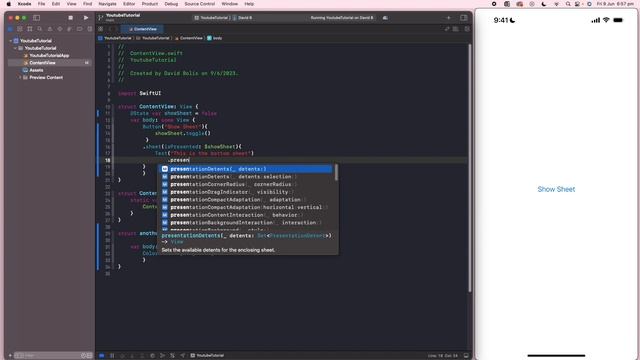Screen dimensions: 640x360
Task: Open the Apple menu
Action: tap(9, 4)
